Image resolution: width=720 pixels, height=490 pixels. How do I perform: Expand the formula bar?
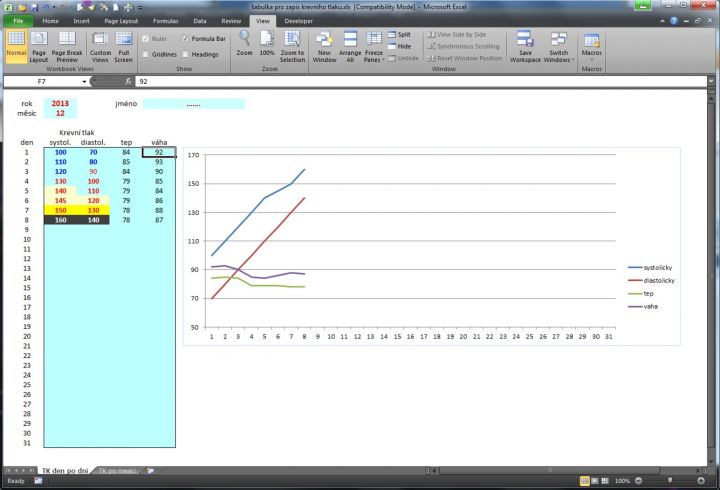[x=711, y=81]
